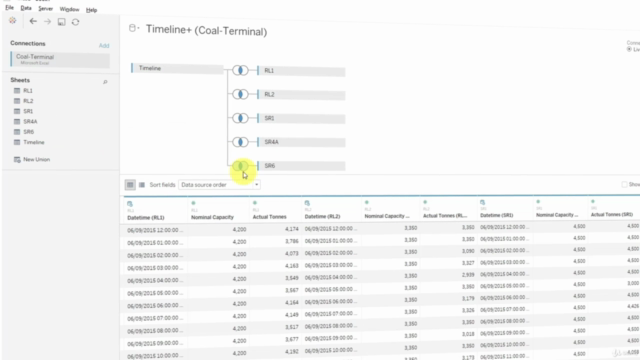Click the Actual Tonnes value 4,174
This screenshot has height=360, width=640.
(x=292, y=229)
